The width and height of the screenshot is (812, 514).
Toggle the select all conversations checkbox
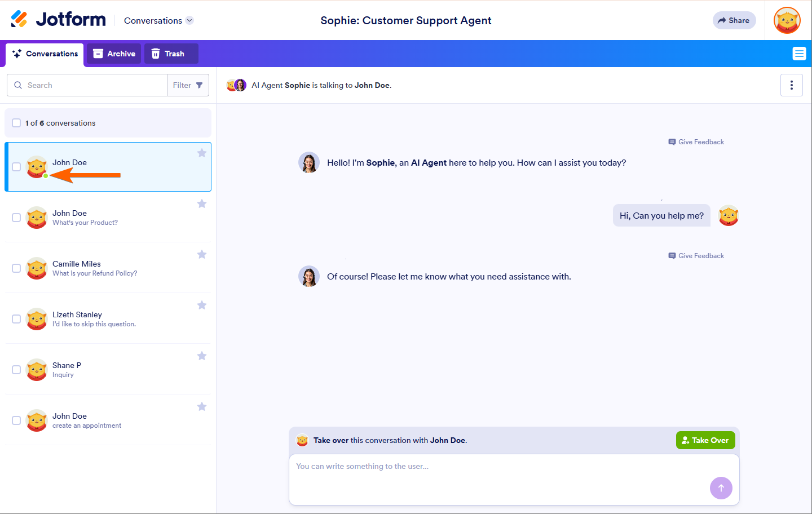[x=16, y=123]
